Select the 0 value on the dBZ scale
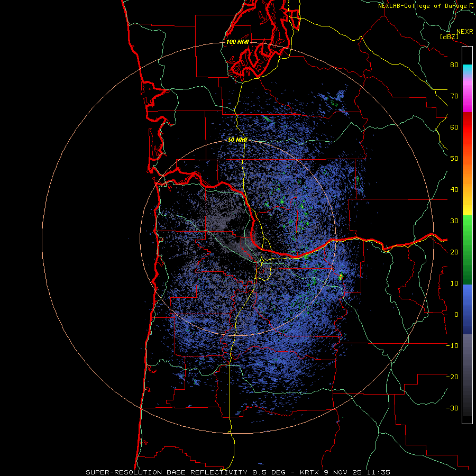The height and width of the screenshot is (476, 476). [456, 315]
